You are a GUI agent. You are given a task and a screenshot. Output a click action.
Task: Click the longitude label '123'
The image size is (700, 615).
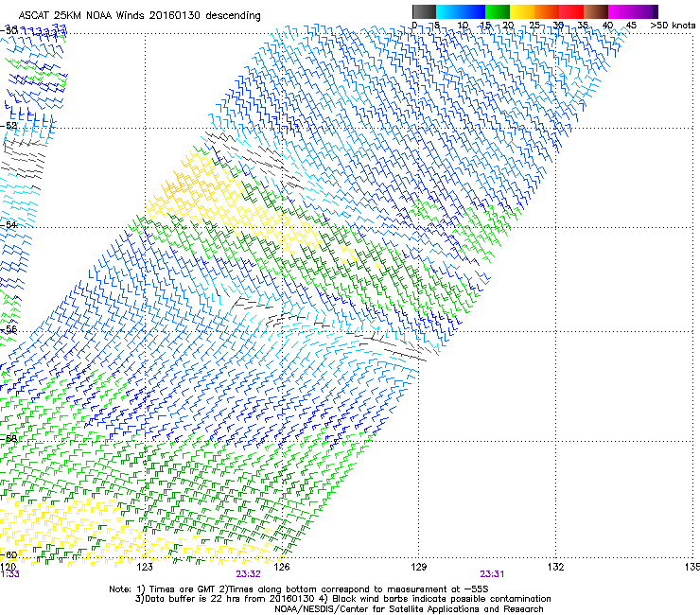tap(145, 567)
